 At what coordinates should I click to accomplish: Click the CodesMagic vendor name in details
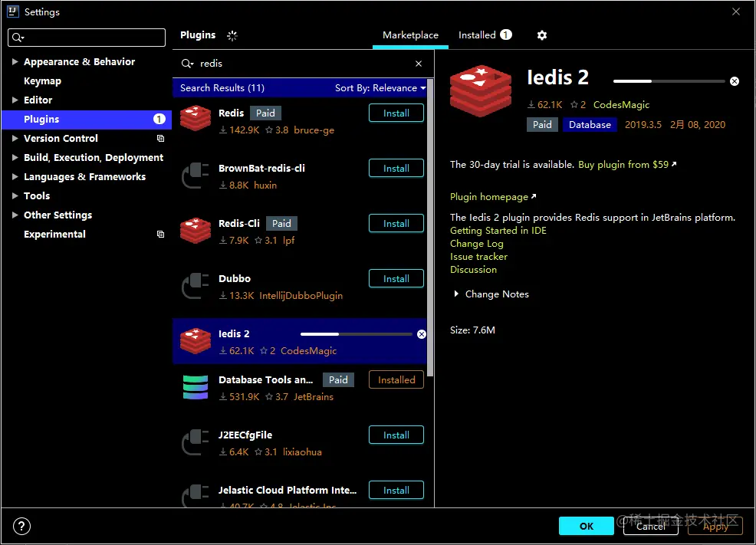tap(621, 104)
